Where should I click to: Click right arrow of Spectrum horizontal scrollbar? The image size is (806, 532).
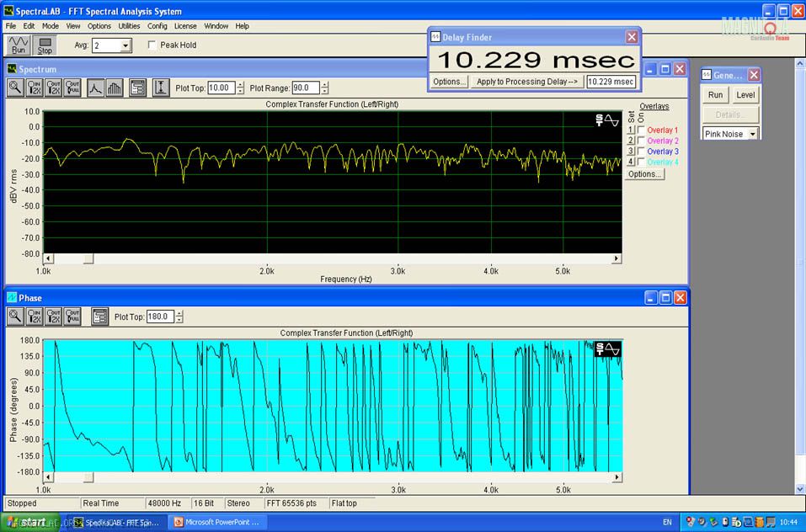click(x=617, y=258)
